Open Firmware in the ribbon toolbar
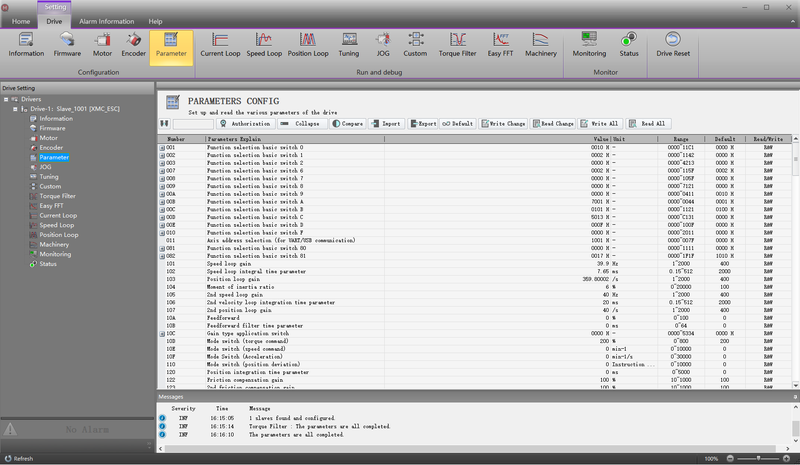The image size is (800, 465). [68, 45]
